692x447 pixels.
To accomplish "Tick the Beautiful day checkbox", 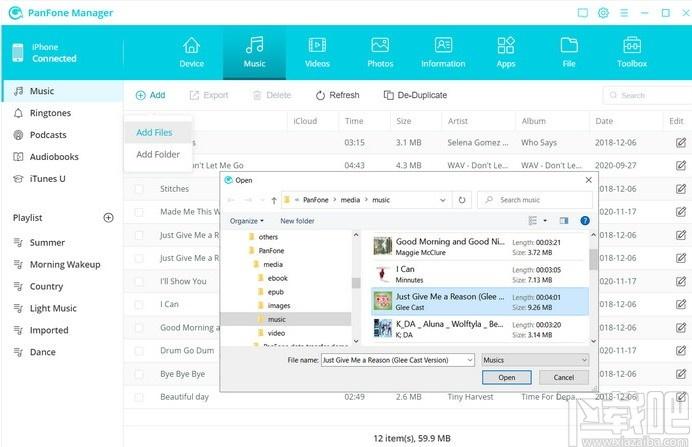I will tap(139, 397).
